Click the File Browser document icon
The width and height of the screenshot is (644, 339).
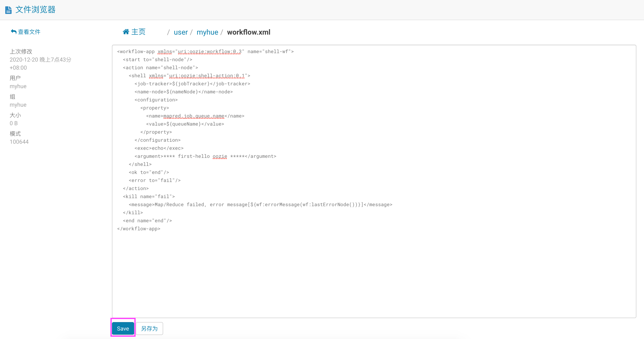(x=8, y=10)
